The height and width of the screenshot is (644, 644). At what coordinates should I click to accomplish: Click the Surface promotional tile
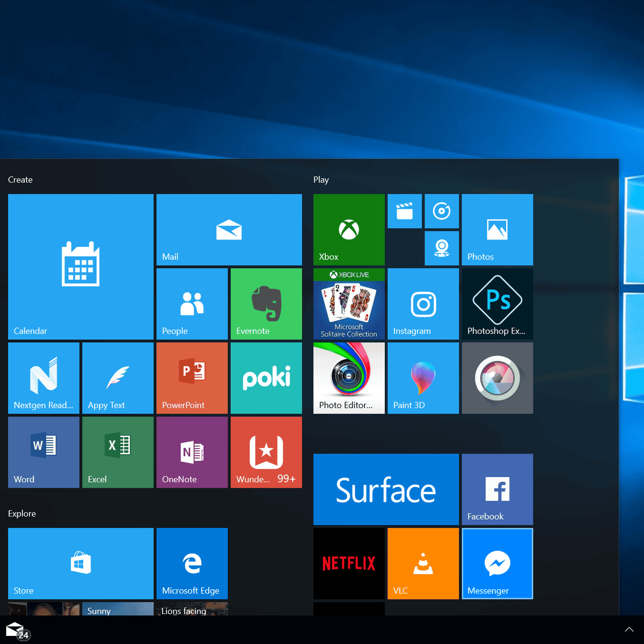pos(386,489)
